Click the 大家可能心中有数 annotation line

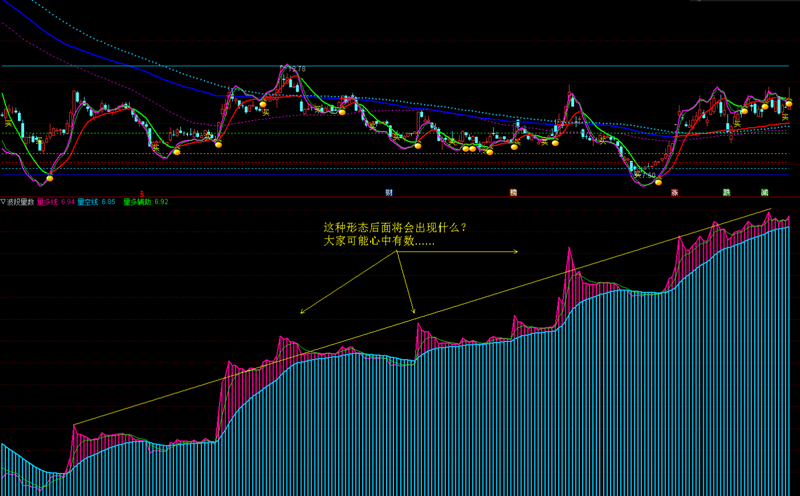[379, 240]
